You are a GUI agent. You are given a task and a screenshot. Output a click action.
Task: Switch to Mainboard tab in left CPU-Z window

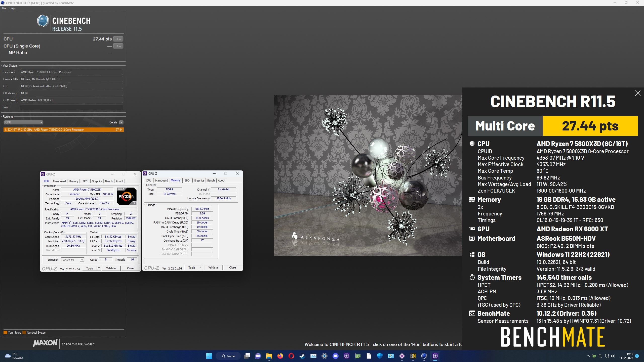(x=59, y=181)
